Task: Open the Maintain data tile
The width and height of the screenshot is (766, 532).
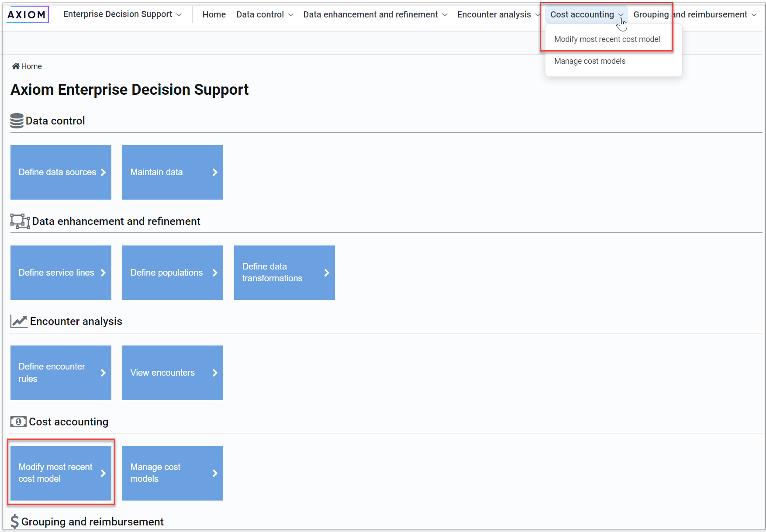Action: click(173, 172)
